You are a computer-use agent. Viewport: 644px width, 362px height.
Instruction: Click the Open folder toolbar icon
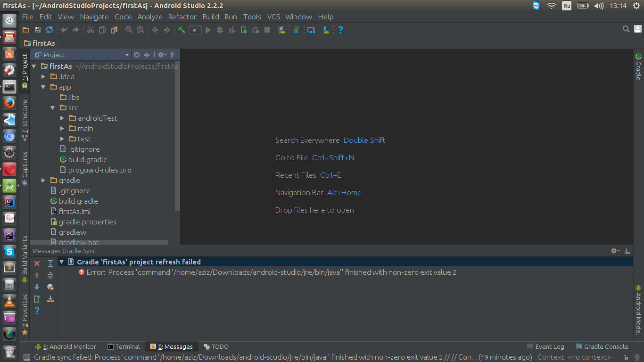tap(26, 30)
